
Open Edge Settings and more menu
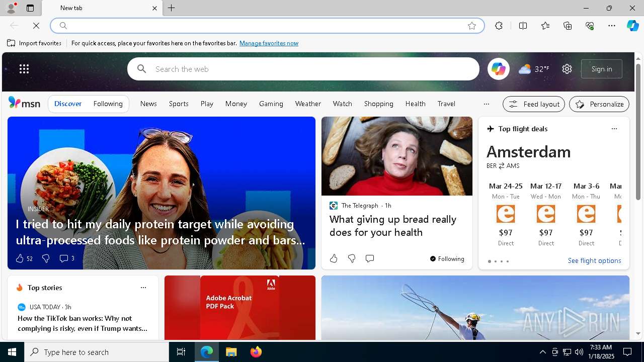coord(612,26)
